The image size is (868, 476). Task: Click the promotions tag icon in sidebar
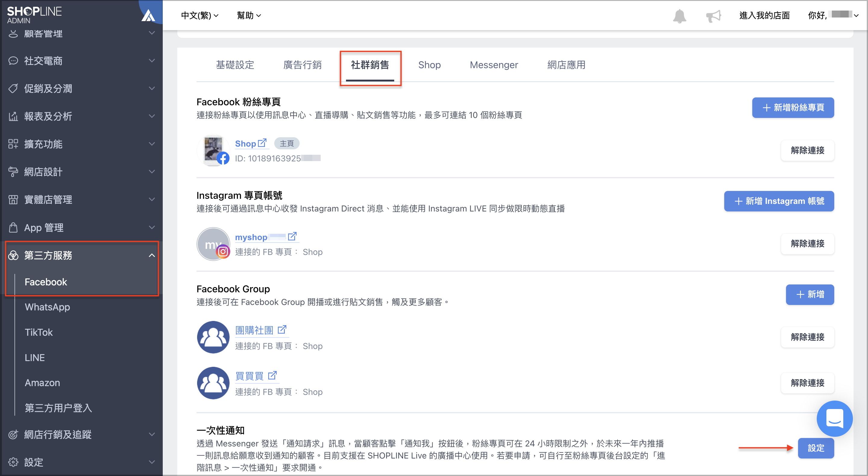point(13,88)
